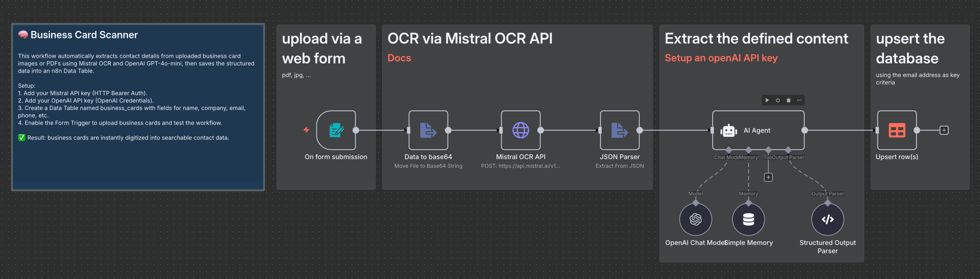Viewport: 980px width, 279px height.
Task: Click the form trigger lightning bolt icon
Action: pos(306,130)
